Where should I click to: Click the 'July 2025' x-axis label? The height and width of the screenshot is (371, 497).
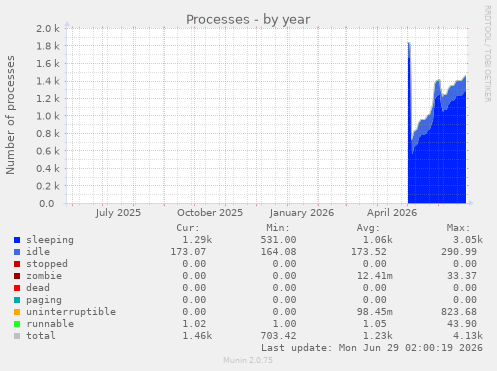[x=118, y=213]
